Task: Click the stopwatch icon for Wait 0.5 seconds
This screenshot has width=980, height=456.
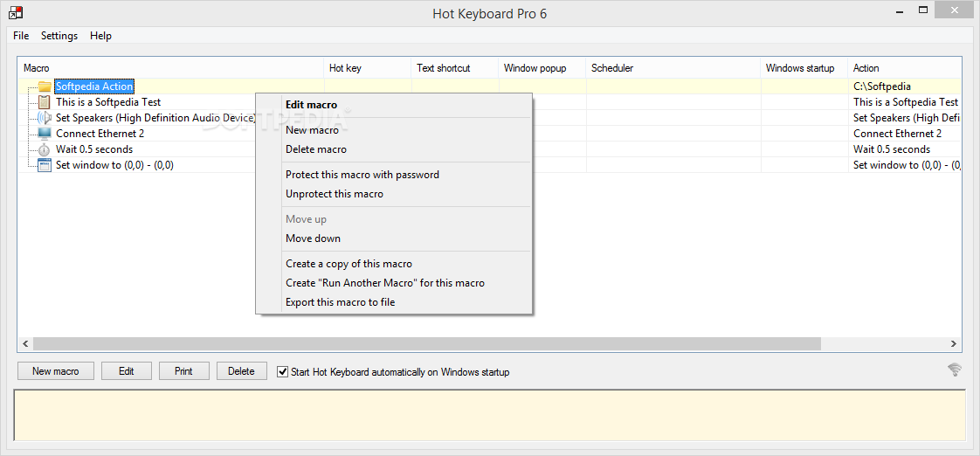Action: (45, 149)
